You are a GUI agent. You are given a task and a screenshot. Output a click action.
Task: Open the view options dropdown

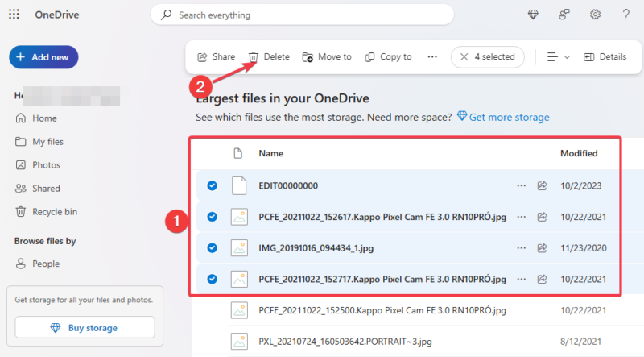(x=558, y=56)
